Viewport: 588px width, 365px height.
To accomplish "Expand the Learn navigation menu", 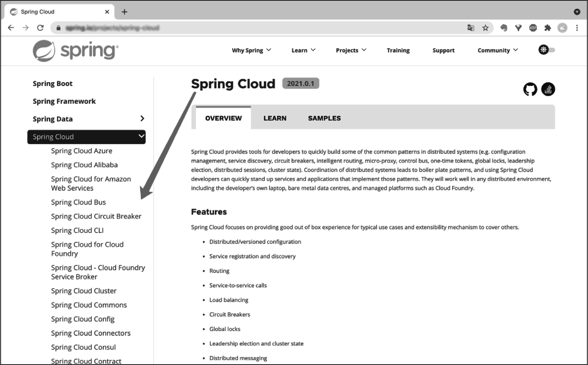I will point(303,50).
